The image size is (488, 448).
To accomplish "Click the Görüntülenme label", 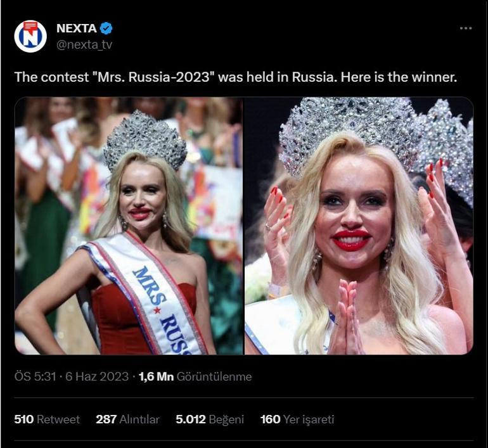I will click(x=214, y=376).
